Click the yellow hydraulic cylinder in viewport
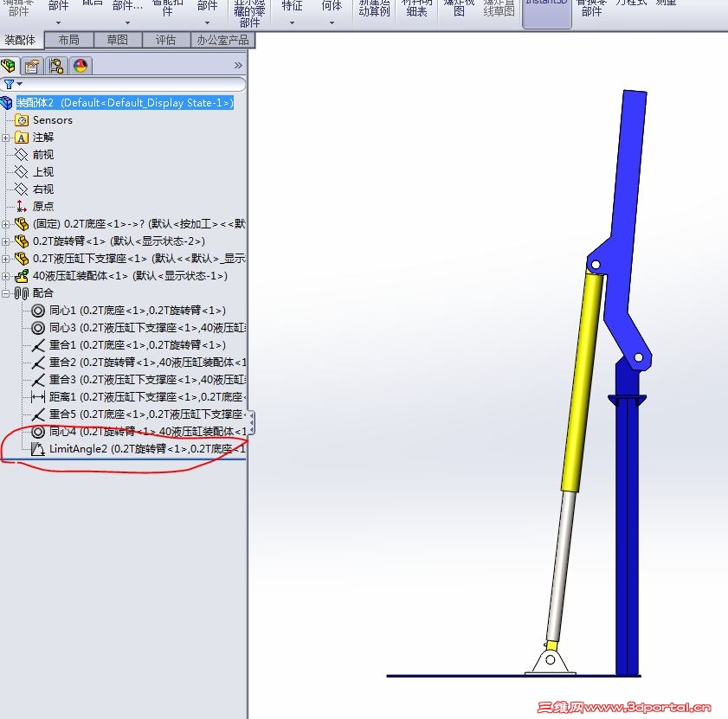Image resolution: width=728 pixels, height=719 pixels. coord(582,381)
